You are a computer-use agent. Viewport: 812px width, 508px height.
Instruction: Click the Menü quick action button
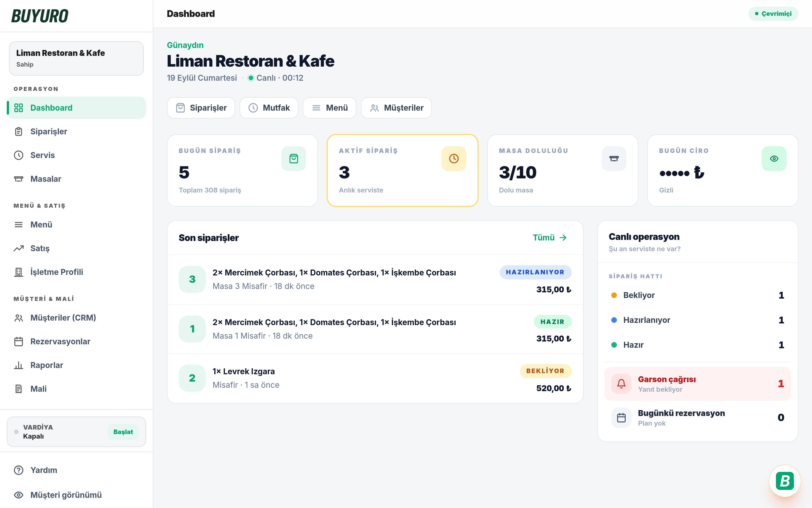point(330,108)
